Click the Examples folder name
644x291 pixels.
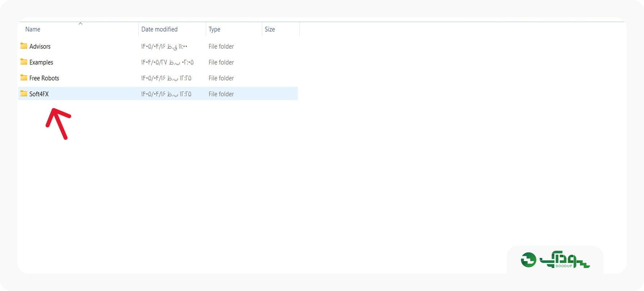pyautogui.click(x=41, y=62)
